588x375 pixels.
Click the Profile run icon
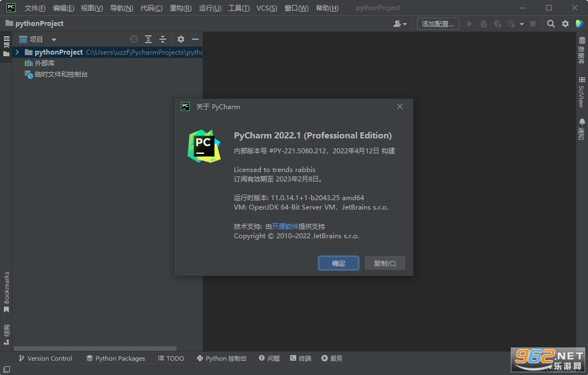(511, 24)
